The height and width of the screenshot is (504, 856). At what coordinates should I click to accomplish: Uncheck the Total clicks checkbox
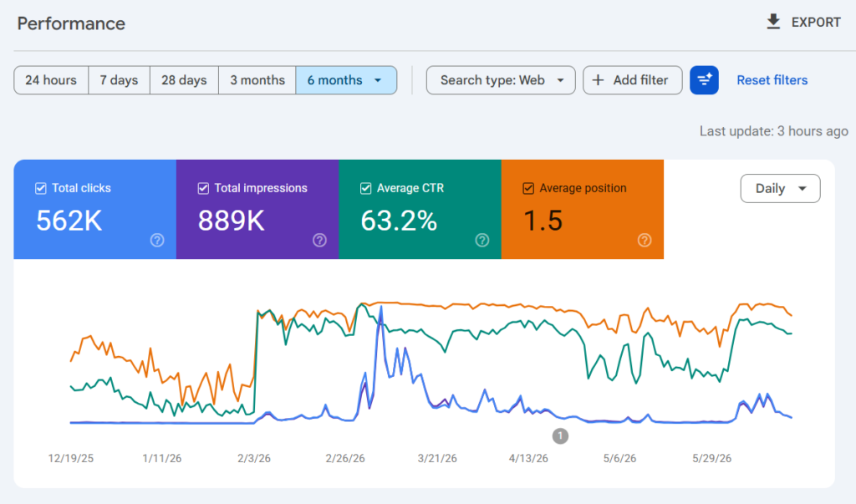(41, 188)
